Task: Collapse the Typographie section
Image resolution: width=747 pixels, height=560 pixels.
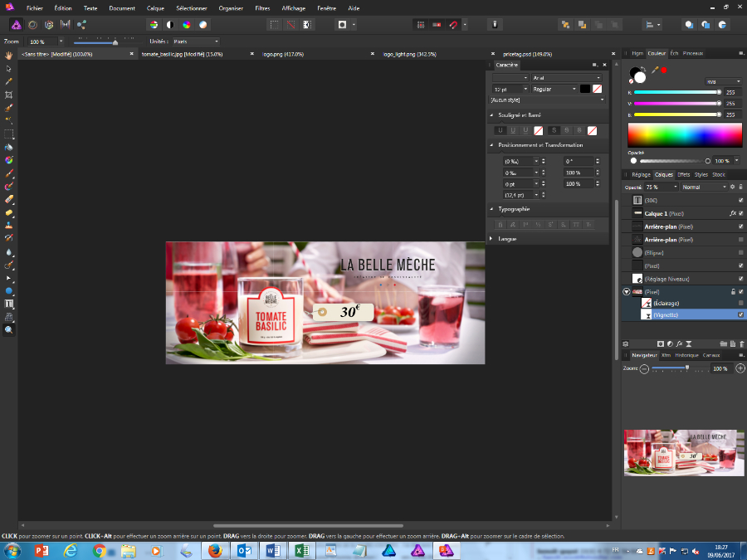Action: click(491, 209)
